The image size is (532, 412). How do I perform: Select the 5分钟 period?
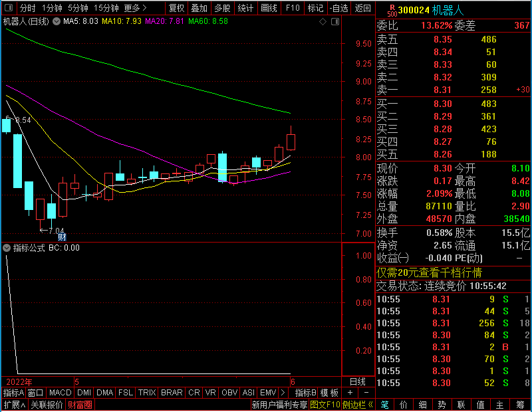tap(78, 8)
